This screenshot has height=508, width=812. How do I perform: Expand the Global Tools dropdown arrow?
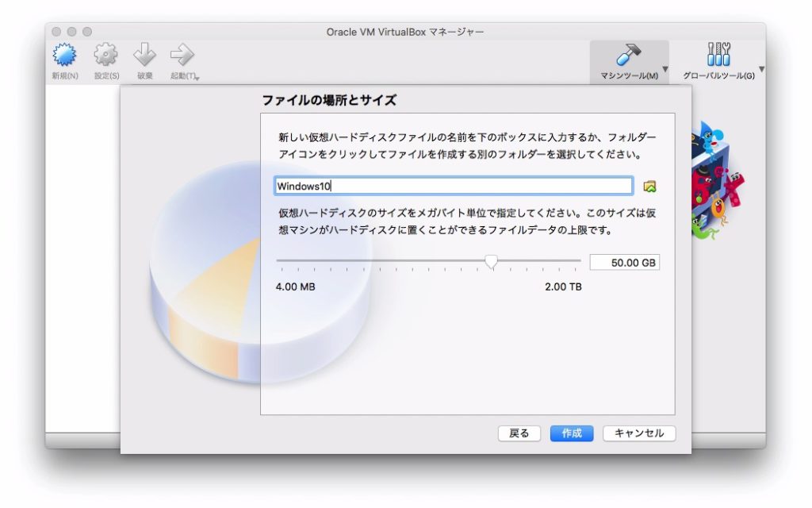pyautogui.click(x=762, y=69)
